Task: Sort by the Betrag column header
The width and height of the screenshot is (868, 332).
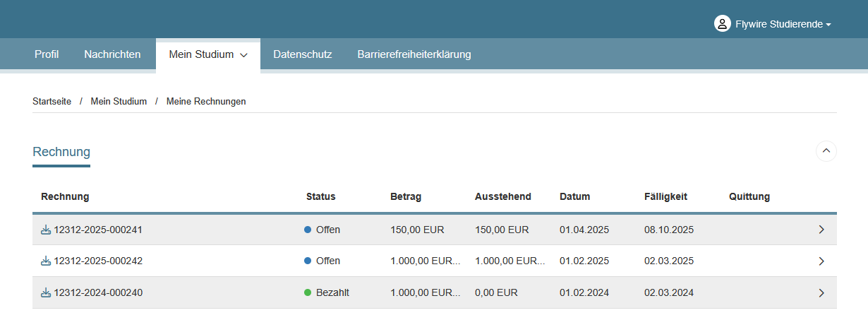Action: (406, 196)
